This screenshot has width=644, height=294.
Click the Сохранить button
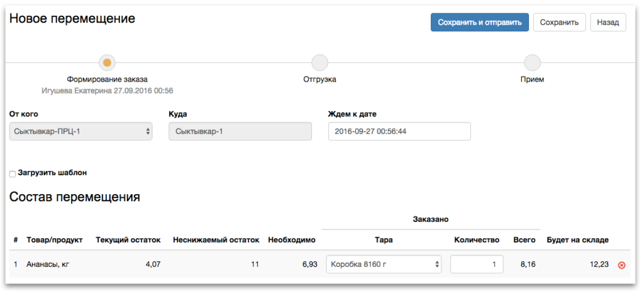[x=559, y=22]
